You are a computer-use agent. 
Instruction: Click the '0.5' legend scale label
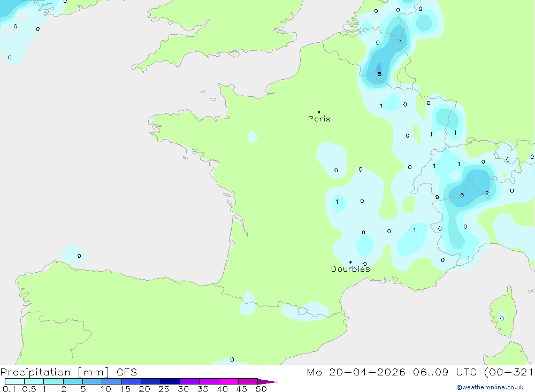click(29, 389)
